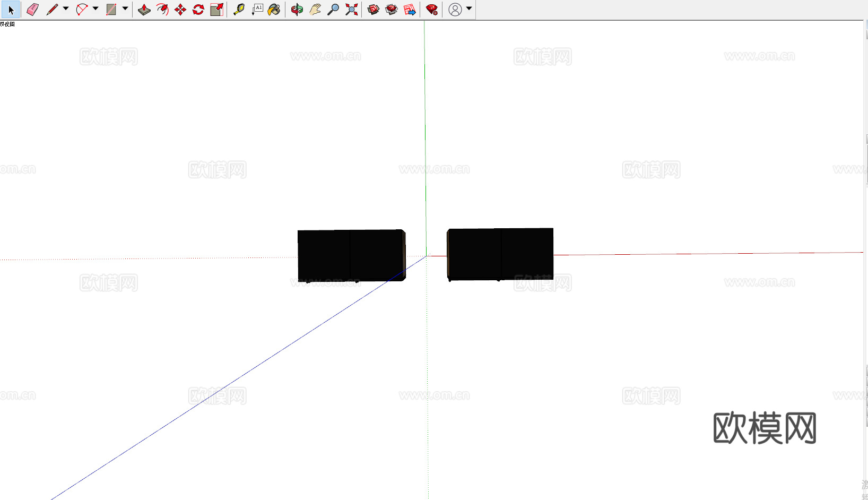Open the 3D Warehouse
Image resolution: width=868 pixels, height=500 pixels.
pyautogui.click(x=374, y=10)
